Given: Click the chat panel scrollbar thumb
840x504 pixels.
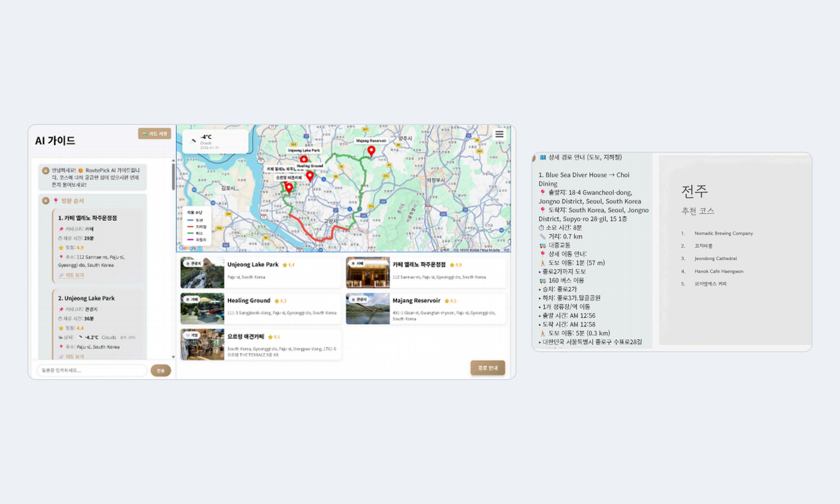Looking at the screenshot, I should point(173,177).
